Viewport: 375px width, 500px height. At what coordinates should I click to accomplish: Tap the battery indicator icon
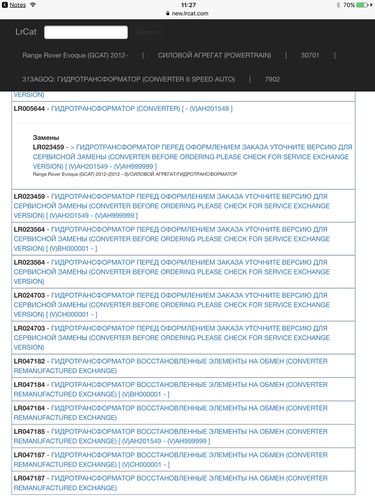point(362,5)
